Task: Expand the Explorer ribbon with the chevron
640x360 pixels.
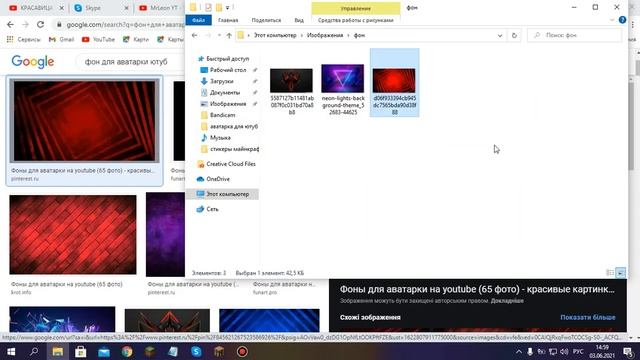Action: (612, 20)
